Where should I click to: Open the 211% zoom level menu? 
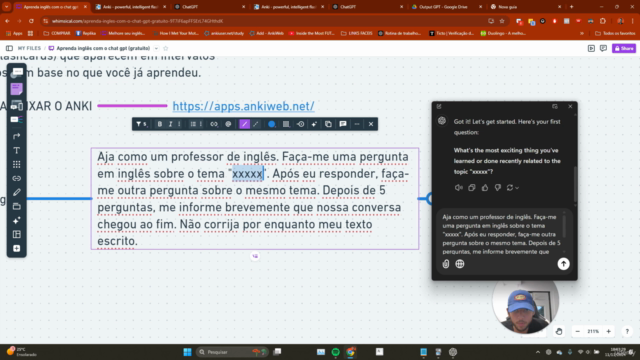(593, 331)
